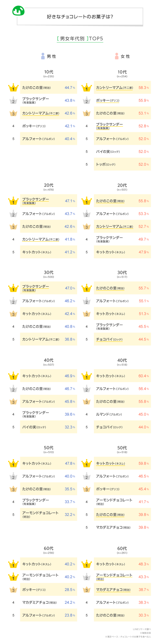Click the 60.4% value for women's 40代
The image size is (160, 644).
pos(143,376)
